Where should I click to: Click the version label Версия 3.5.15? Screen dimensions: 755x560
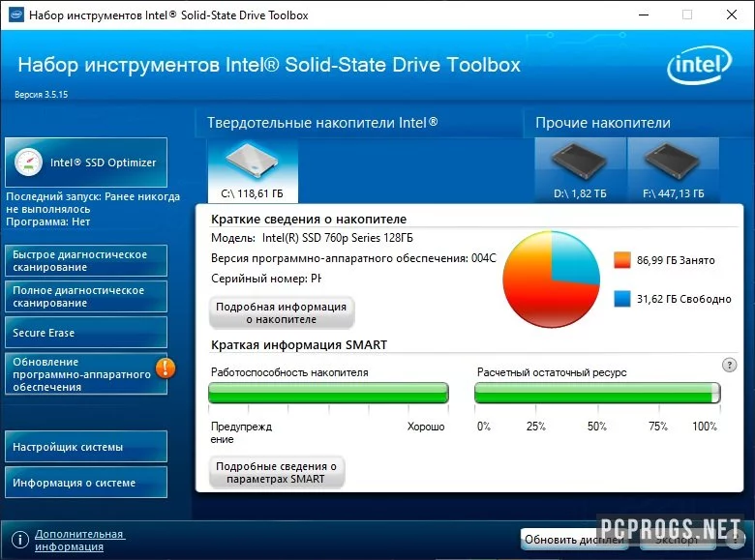pos(41,94)
